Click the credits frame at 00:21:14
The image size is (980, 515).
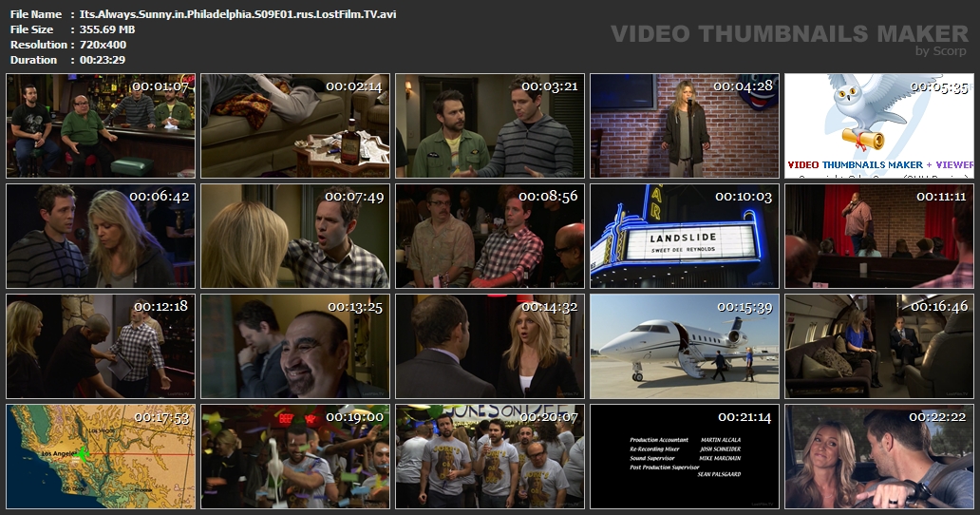685,457
